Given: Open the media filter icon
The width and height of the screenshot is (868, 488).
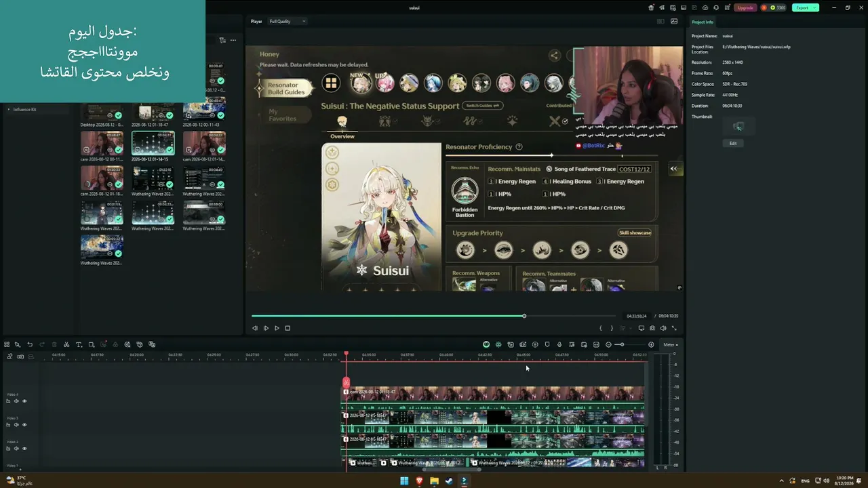Looking at the screenshot, I should (222, 40).
